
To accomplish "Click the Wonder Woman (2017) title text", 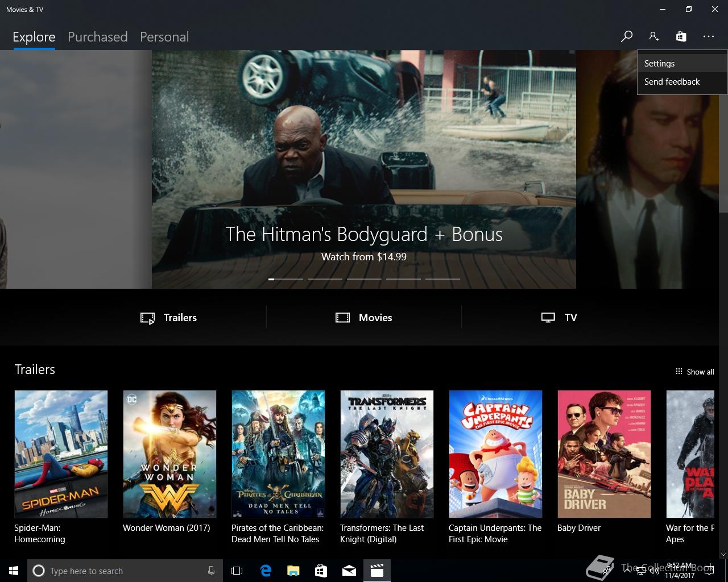I will (x=167, y=528).
